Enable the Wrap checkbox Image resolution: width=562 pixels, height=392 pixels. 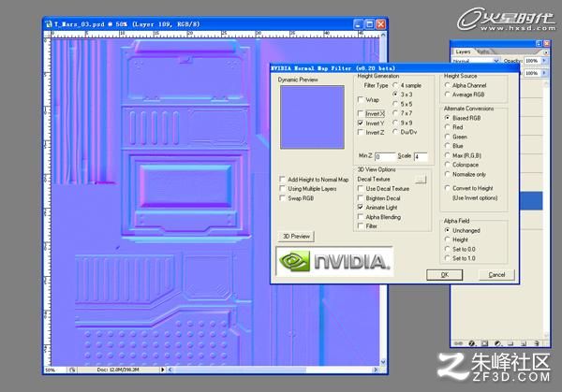coord(361,99)
